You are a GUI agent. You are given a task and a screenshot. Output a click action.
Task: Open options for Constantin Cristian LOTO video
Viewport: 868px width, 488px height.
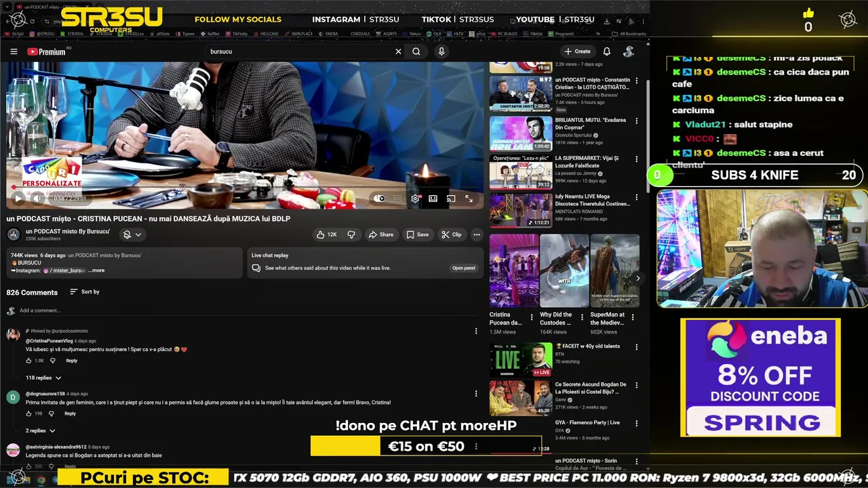pos(636,81)
